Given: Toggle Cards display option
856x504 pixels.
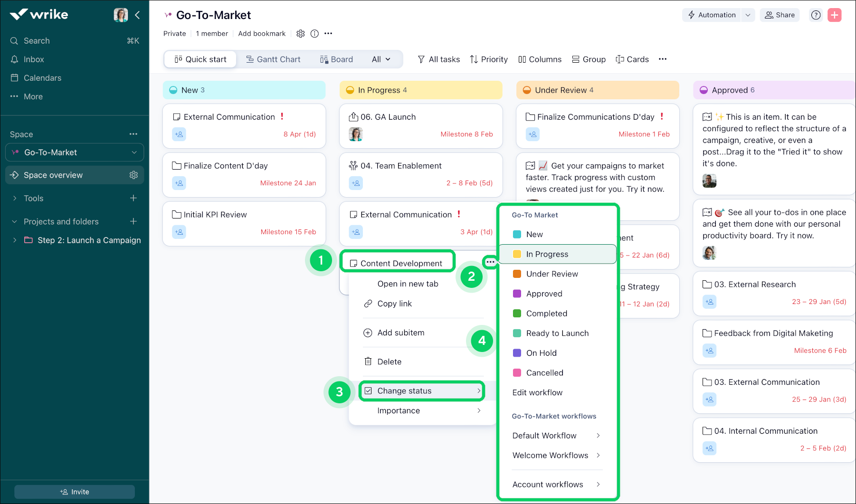Looking at the screenshot, I should pyautogui.click(x=632, y=59).
